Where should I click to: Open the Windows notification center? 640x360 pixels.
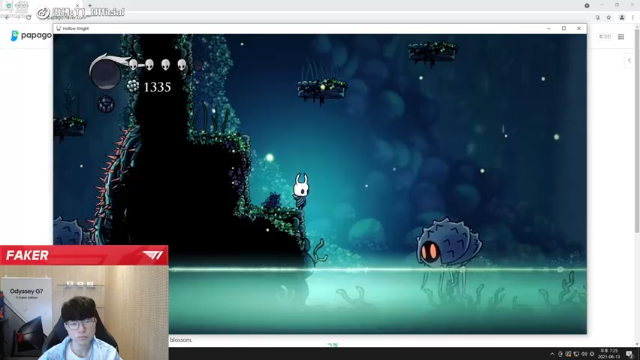[630, 354]
